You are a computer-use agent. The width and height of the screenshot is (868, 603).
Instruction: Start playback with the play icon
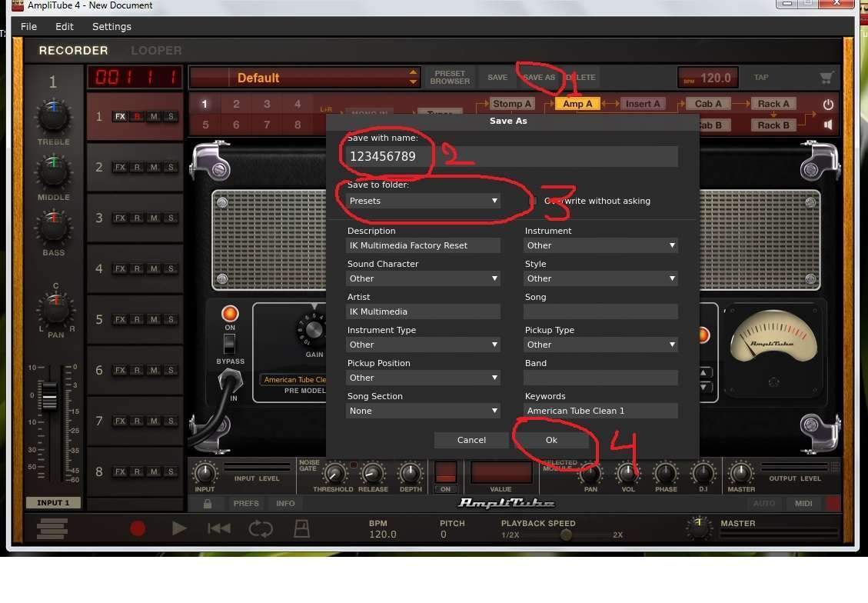[x=179, y=528]
